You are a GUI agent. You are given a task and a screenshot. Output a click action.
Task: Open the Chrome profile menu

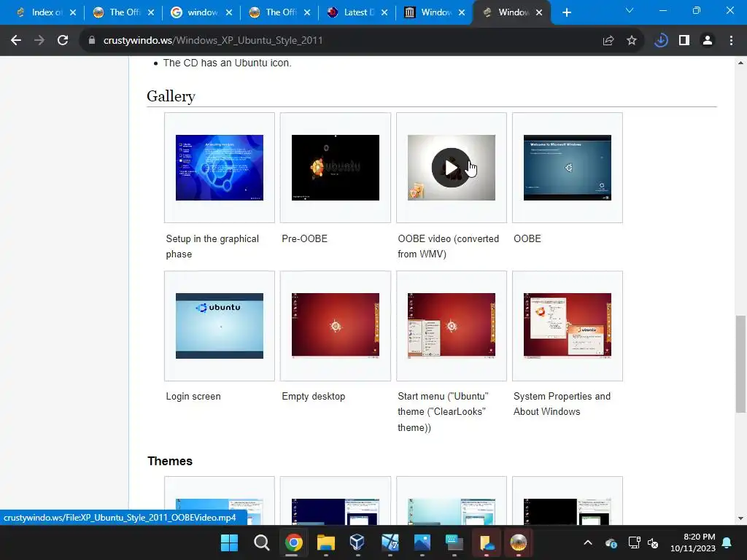708,41
